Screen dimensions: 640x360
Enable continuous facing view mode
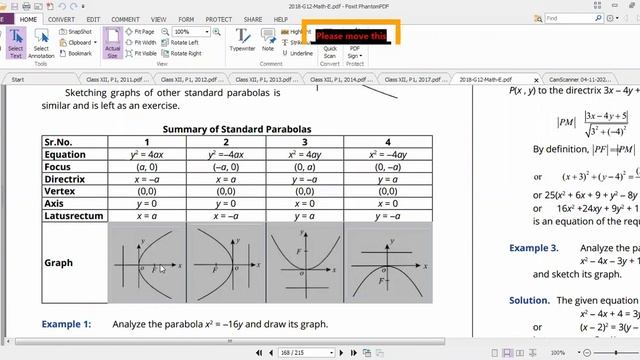click(533, 353)
